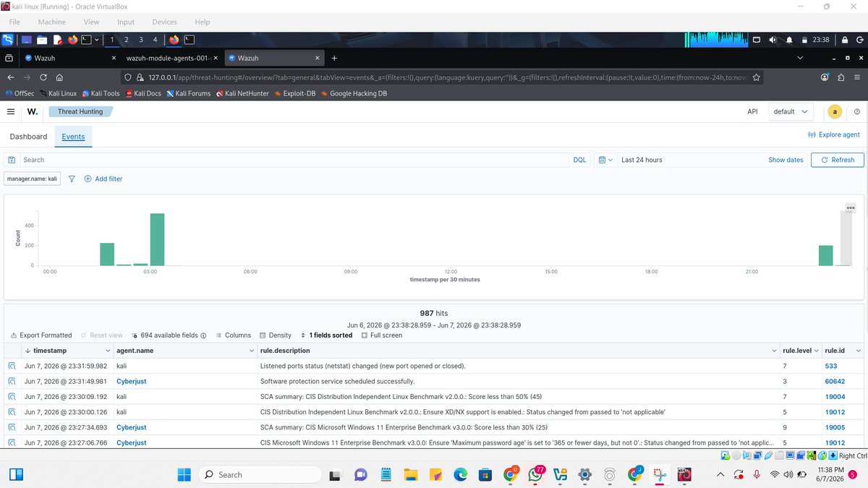Select workspace 3 on Kali panel

tap(141, 40)
